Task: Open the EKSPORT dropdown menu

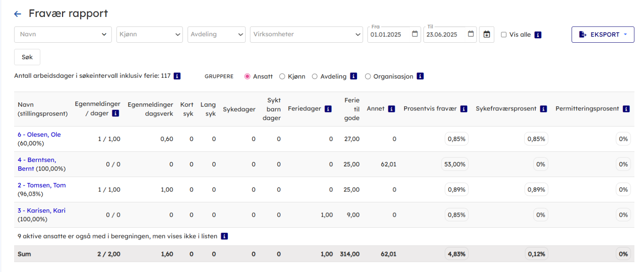Action: click(x=603, y=35)
